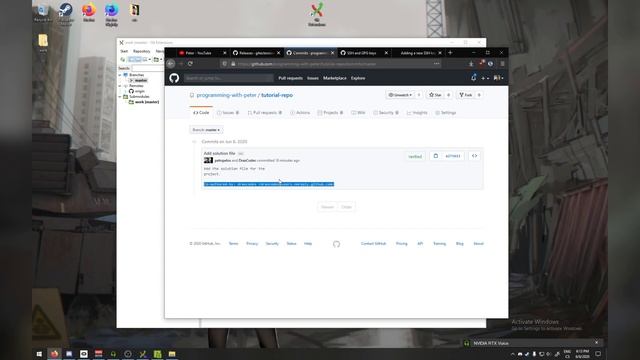Screen dimensions: 640x360
Task: Click the Firefox taskbar icon
Action: coord(54,354)
